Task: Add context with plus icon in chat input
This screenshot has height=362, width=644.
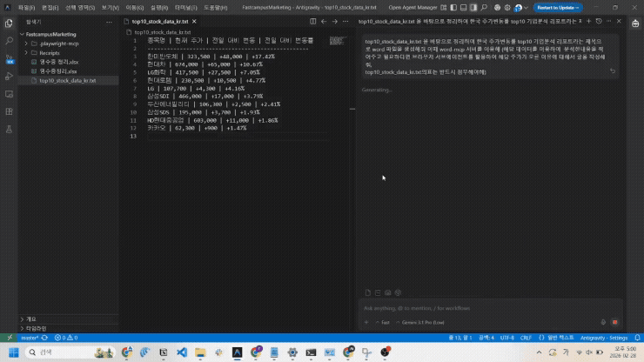Action: [x=366, y=322]
